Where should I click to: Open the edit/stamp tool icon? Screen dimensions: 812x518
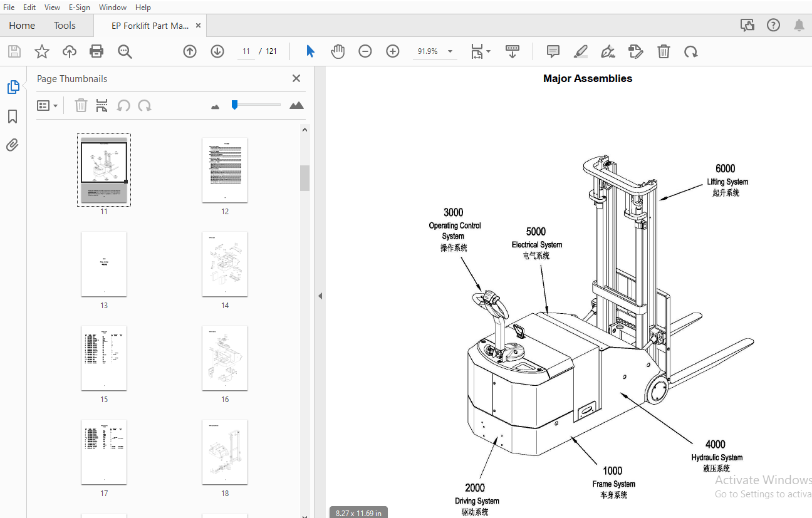(x=635, y=51)
